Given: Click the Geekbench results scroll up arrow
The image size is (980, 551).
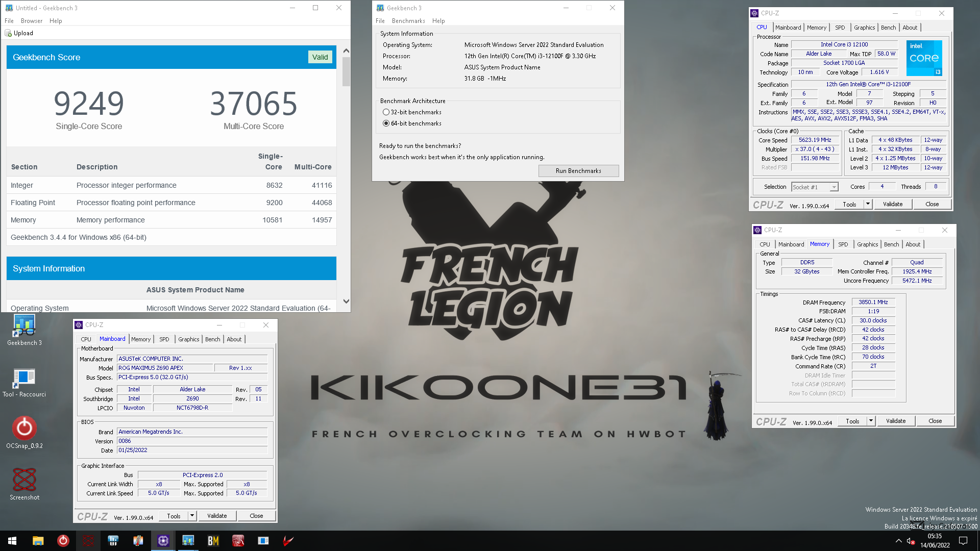Looking at the screenshot, I should [346, 51].
